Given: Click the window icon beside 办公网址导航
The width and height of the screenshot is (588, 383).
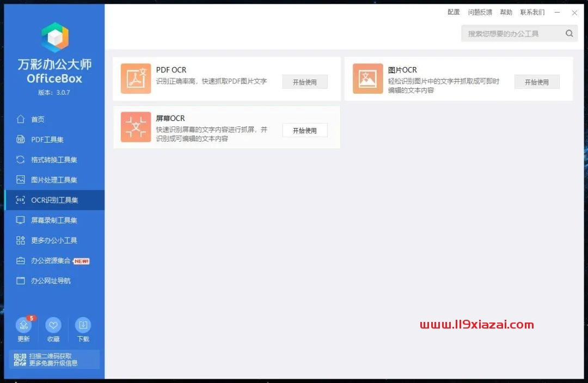Looking at the screenshot, I should click(21, 281).
